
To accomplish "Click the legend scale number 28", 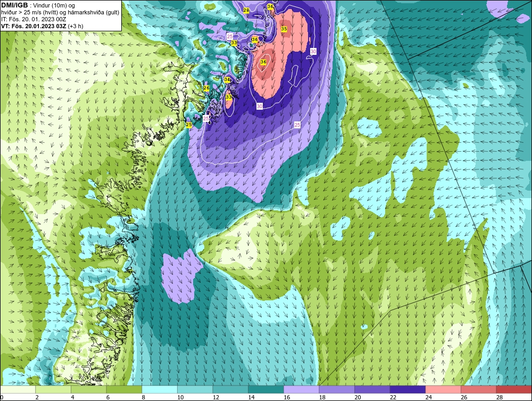I will click(x=500, y=397).
